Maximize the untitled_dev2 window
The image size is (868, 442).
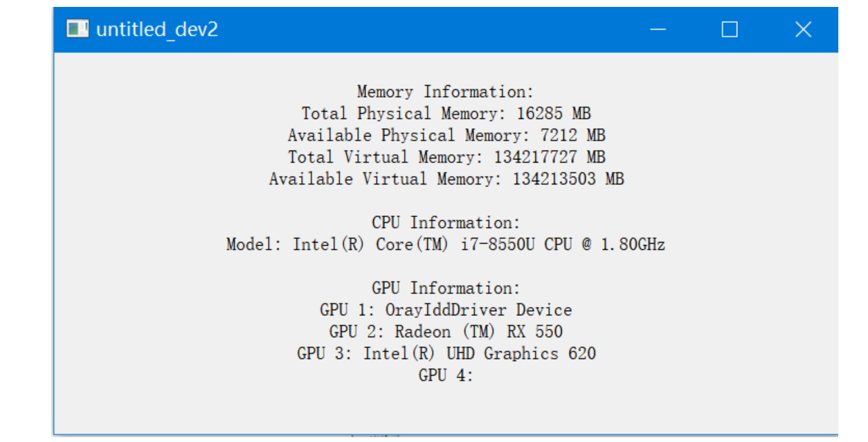[x=730, y=29]
